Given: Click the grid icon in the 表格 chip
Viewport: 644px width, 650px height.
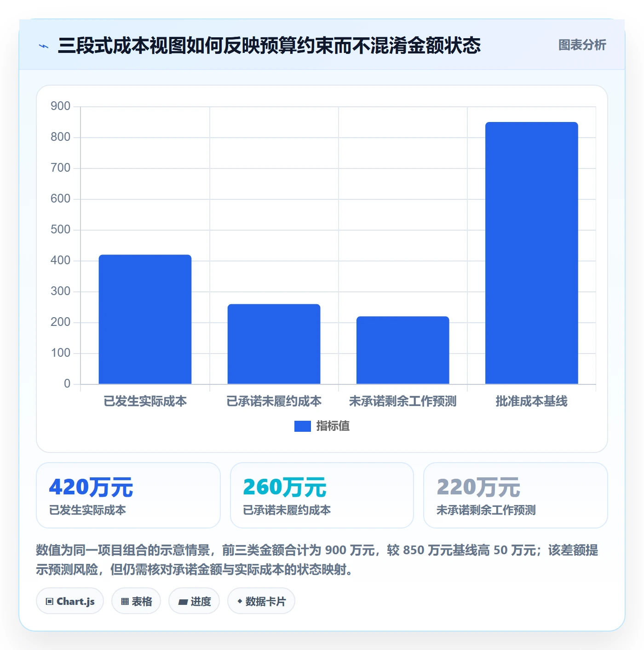Looking at the screenshot, I should (125, 602).
